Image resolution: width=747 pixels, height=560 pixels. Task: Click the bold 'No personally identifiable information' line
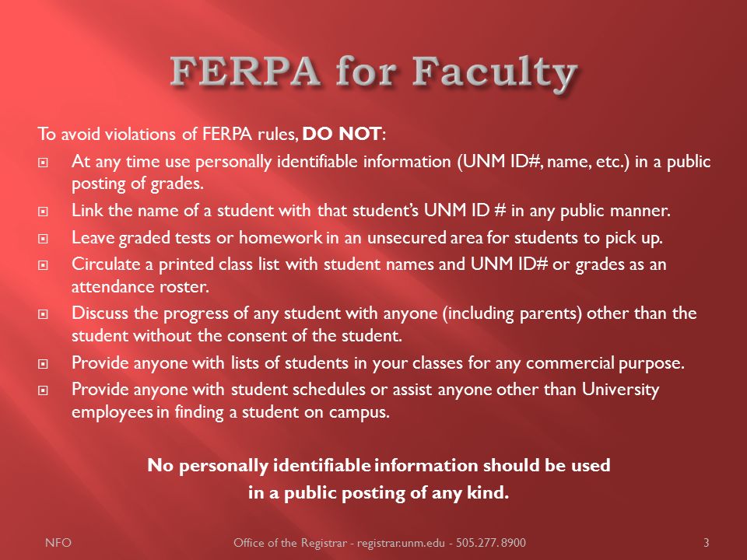[x=379, y=465]
